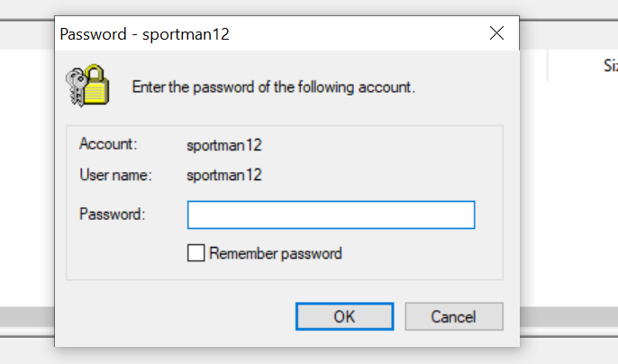Click the "Account:" label
Image resolution: width=618 pixels, height=364 pixels.
tap(108, 144)
